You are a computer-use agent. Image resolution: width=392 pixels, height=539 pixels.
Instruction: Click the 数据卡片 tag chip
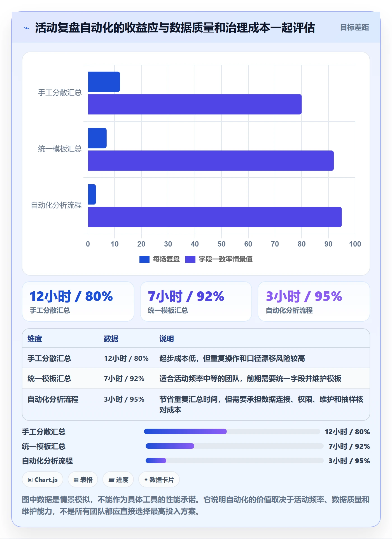[159, 480]
